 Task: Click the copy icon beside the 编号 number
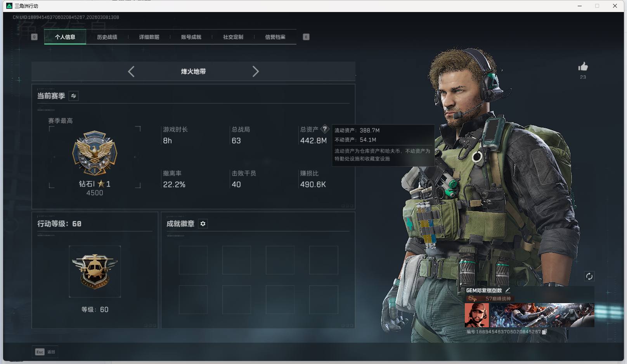(544, 332)
